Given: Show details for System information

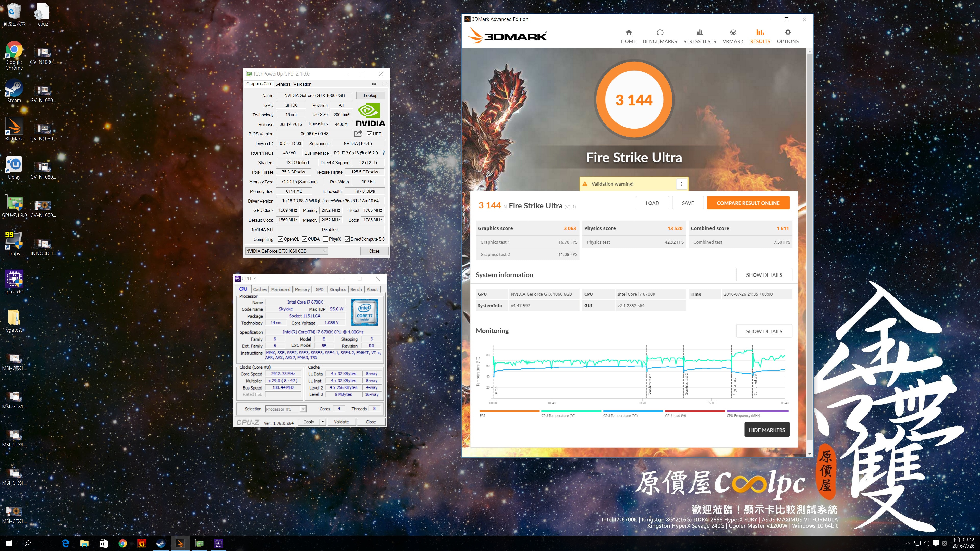Looking at the screenshot, I should 764,275.
